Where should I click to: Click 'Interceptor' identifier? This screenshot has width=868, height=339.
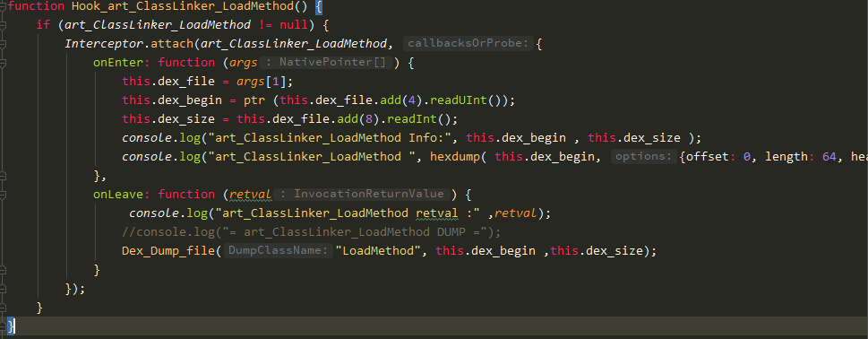(x=104, y=44)
